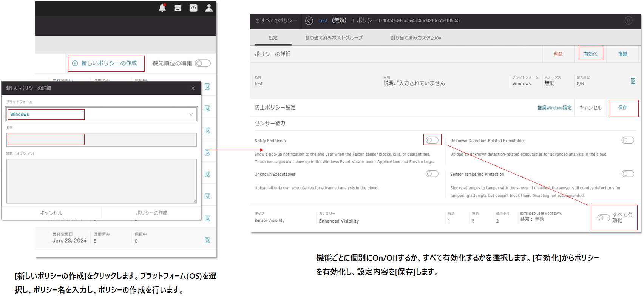Click the 複製 button
Image resolution: width=644 pixels, height=303 pixels.
point(622,54)
